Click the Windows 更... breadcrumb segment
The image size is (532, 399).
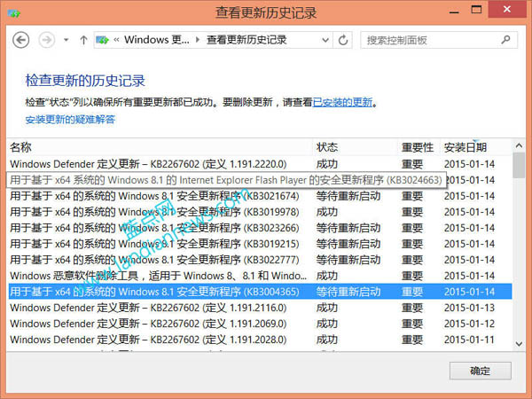(157, 40)
